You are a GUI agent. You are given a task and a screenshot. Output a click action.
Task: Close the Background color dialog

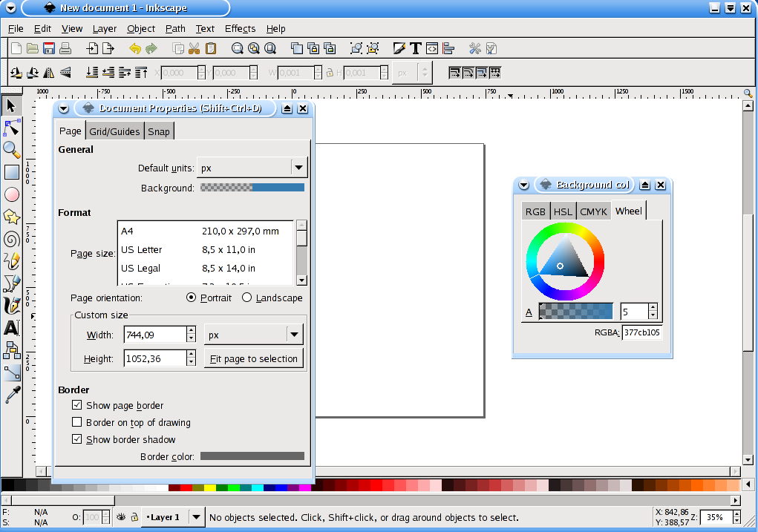pyautogui.click(x=660, y=185)
